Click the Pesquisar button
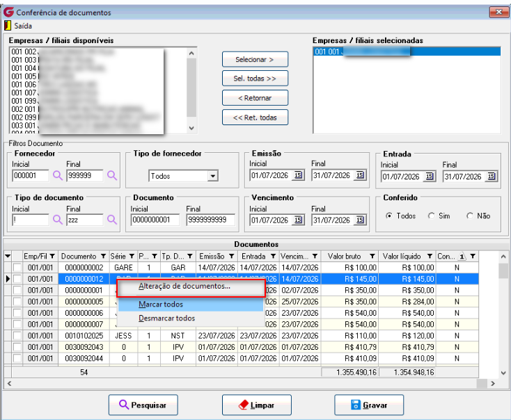511x420 pixels. click(x=143, y=405)
